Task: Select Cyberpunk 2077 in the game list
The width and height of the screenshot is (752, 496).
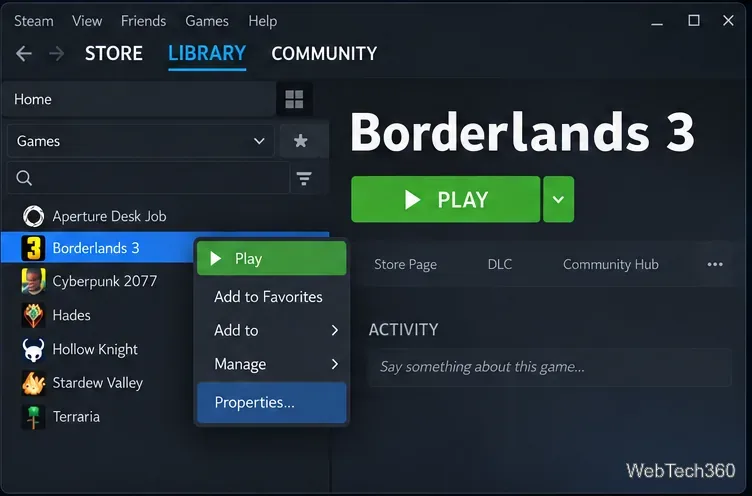Action: click(x=105, y=281)
